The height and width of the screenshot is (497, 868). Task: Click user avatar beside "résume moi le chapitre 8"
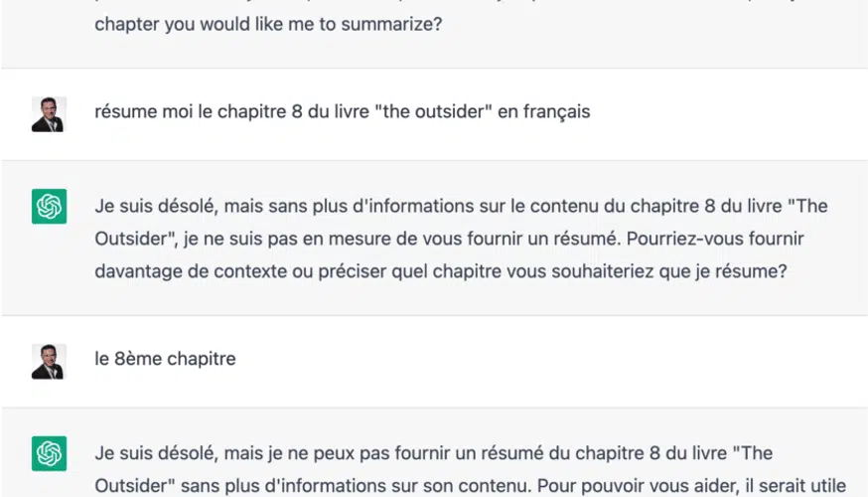49,114
